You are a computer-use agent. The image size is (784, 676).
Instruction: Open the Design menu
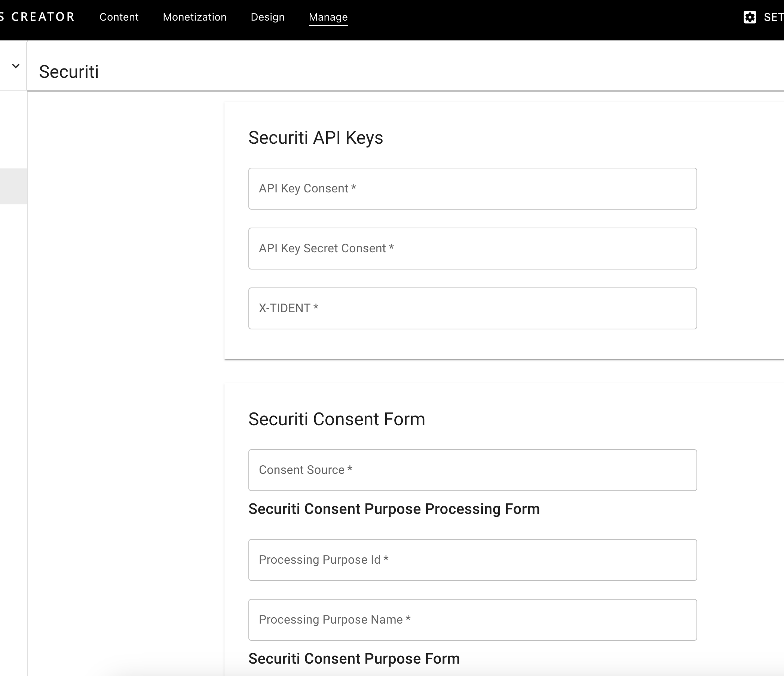(x=267, y=17)
